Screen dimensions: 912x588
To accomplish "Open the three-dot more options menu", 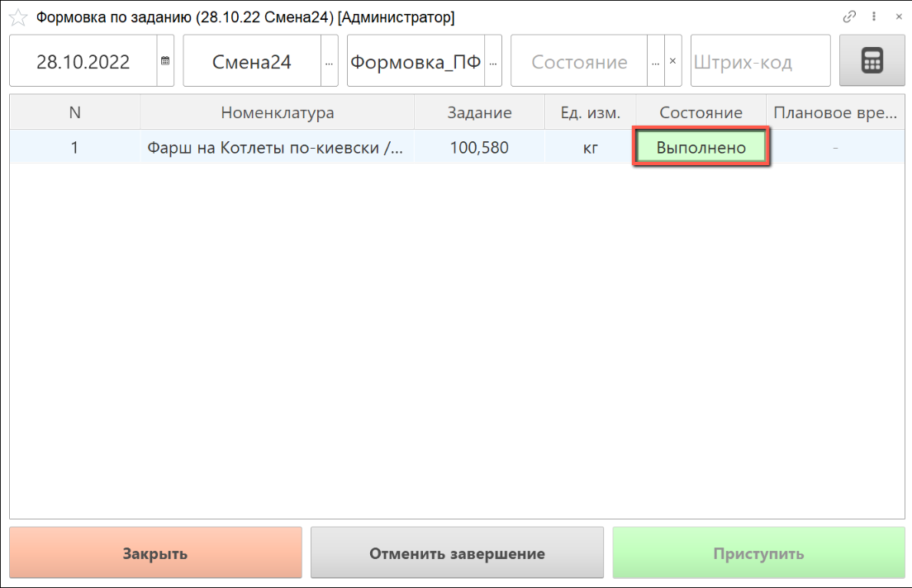I will click(874, 17).
